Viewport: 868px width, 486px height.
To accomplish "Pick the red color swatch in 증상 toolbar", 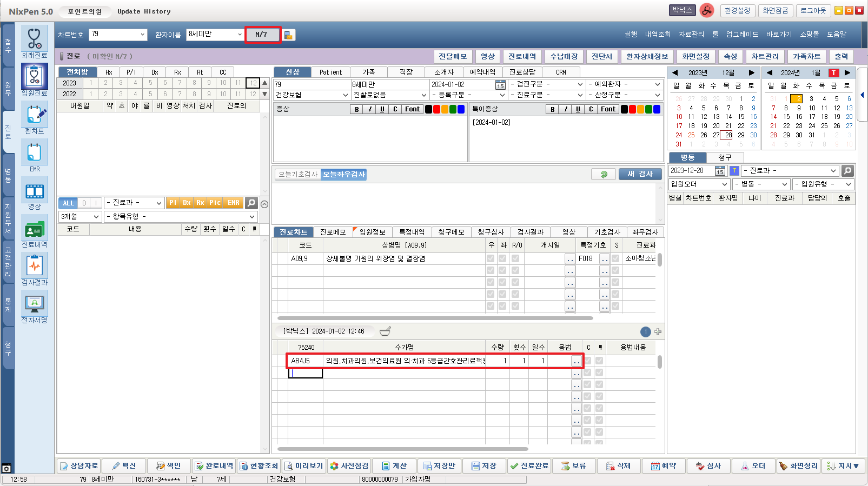I will point(436,109).
